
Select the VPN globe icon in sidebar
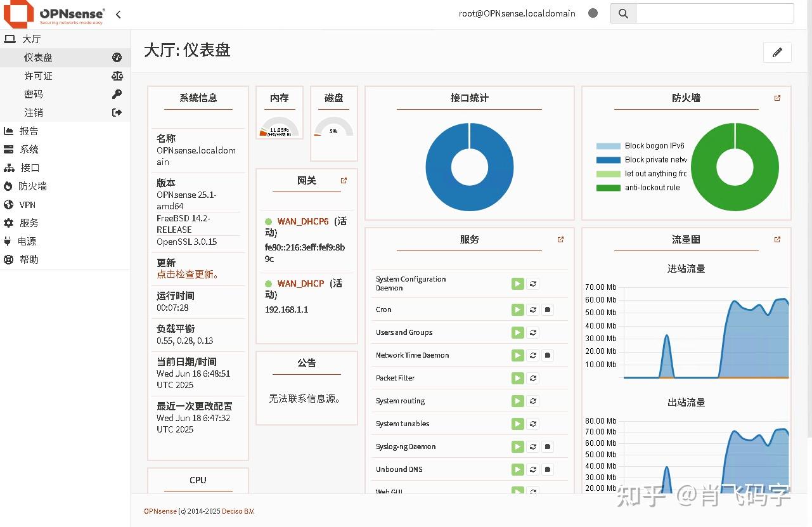(10, 204)
